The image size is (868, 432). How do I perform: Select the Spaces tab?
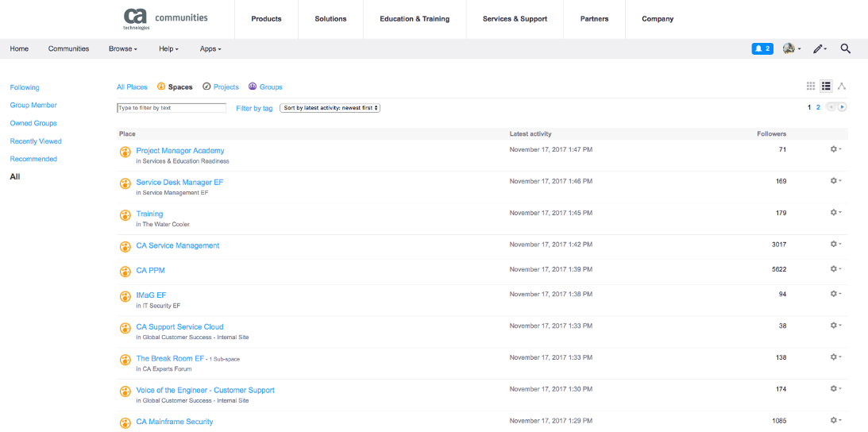pyautogui.click(x=175, y=87)
